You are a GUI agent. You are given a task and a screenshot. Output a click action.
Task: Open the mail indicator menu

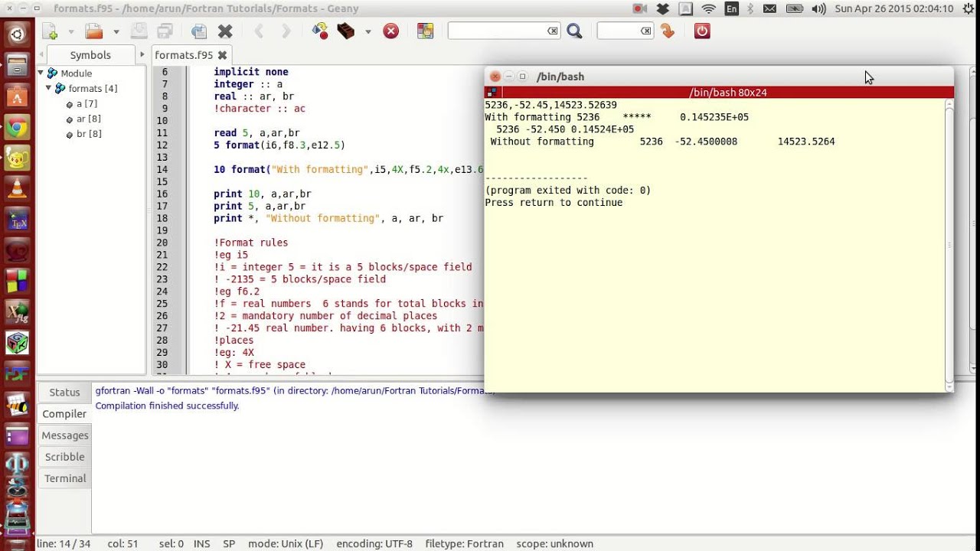tap(769, 8)
